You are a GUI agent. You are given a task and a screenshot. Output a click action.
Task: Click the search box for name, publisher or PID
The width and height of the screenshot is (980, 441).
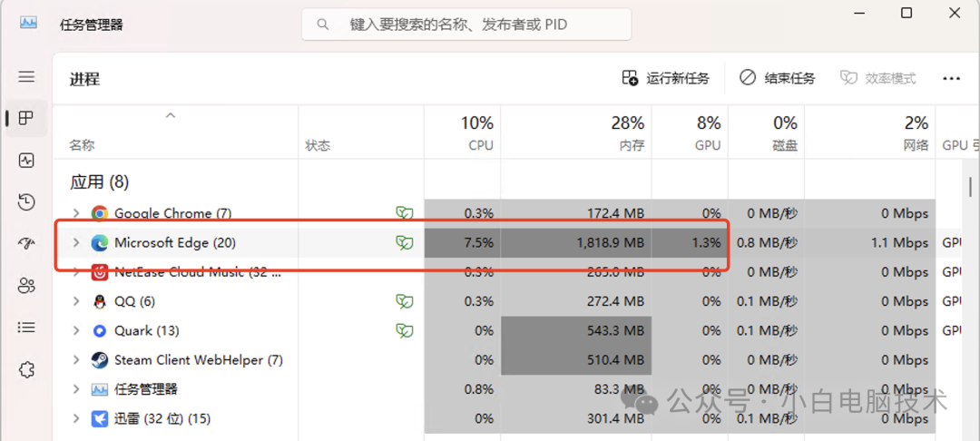466,24
